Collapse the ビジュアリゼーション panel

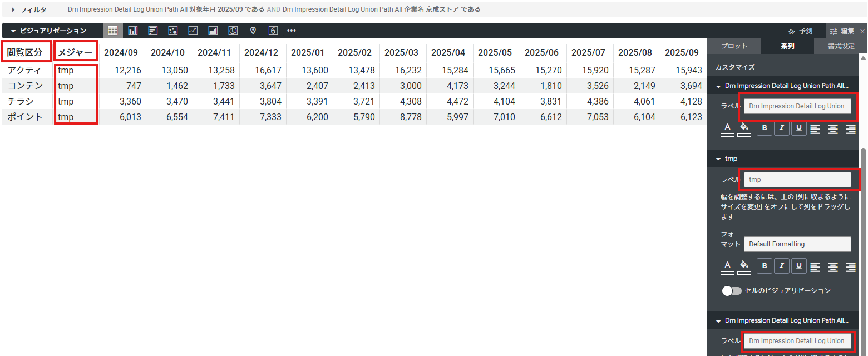click(x=13, y=31)
